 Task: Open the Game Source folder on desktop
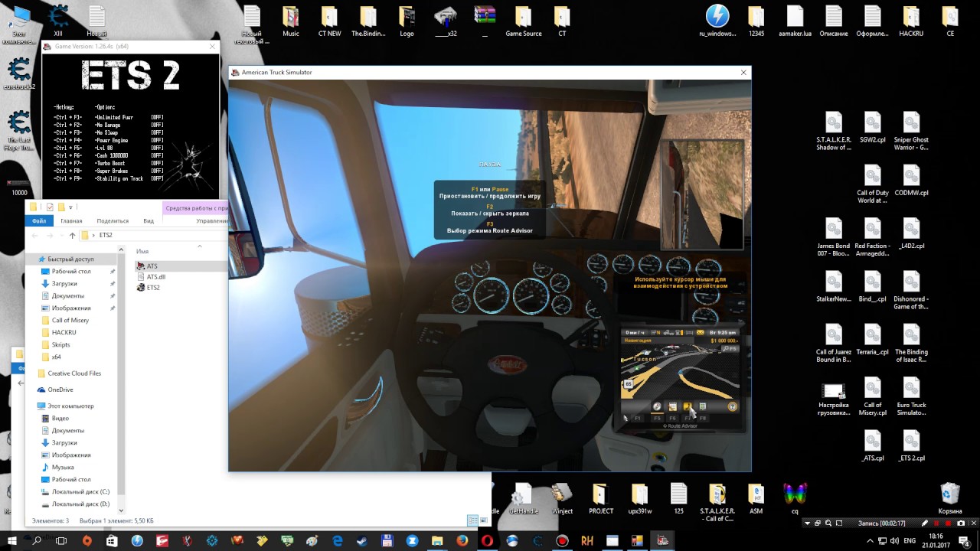[523, 22]
